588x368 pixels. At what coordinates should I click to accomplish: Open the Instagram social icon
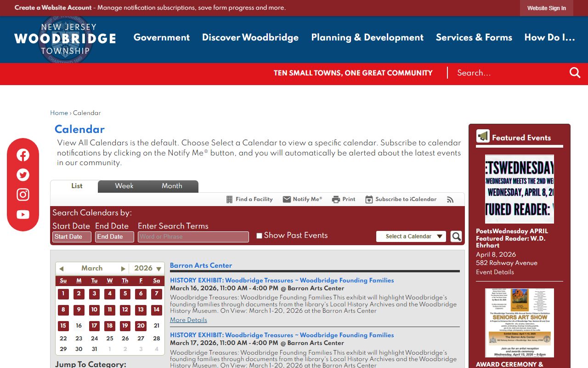(x=23, y=195)
